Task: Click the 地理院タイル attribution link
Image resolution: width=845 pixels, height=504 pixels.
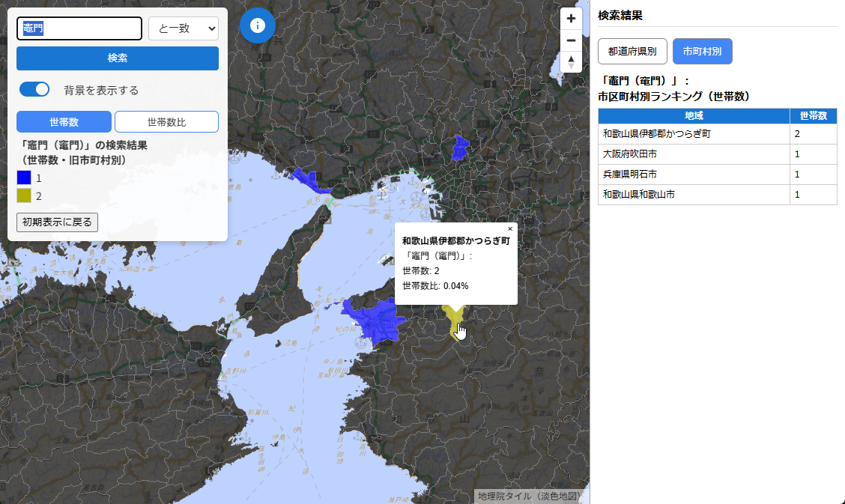Action: click(527, 496)
